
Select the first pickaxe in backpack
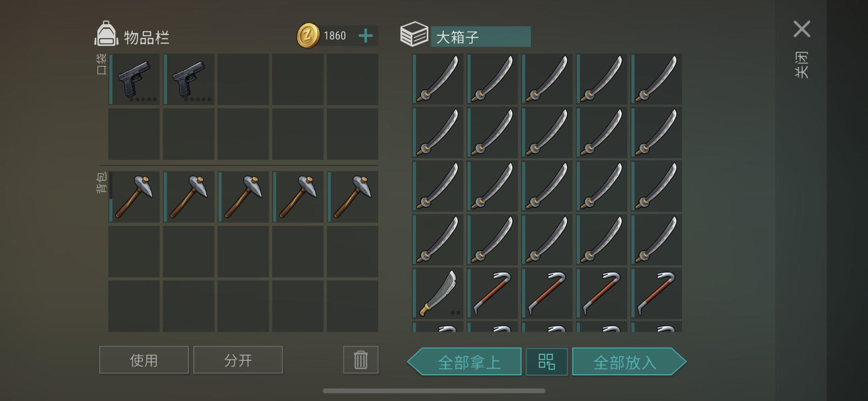[134, 197]
